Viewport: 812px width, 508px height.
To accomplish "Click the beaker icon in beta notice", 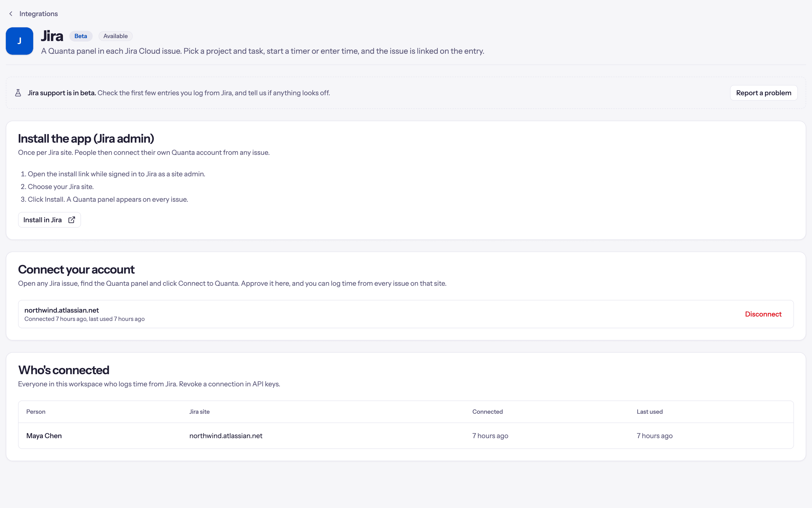I will tap(18, 93).
